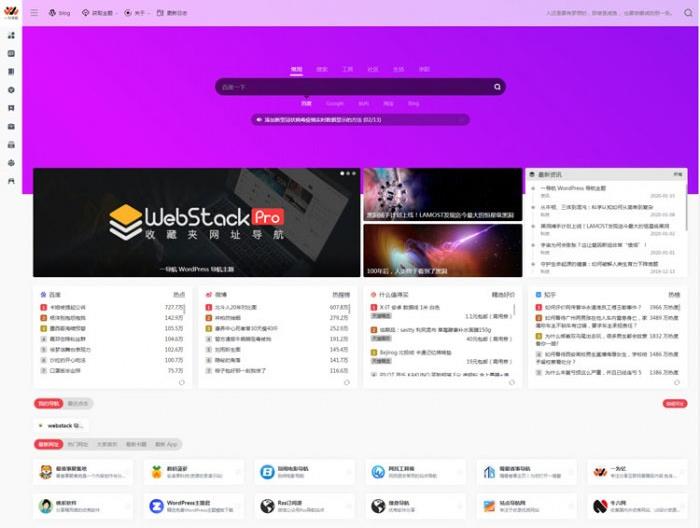Select the 最新 App tab
Viewport: 700px width, 528px height.
pyautogui.click(x=166, y=444)
